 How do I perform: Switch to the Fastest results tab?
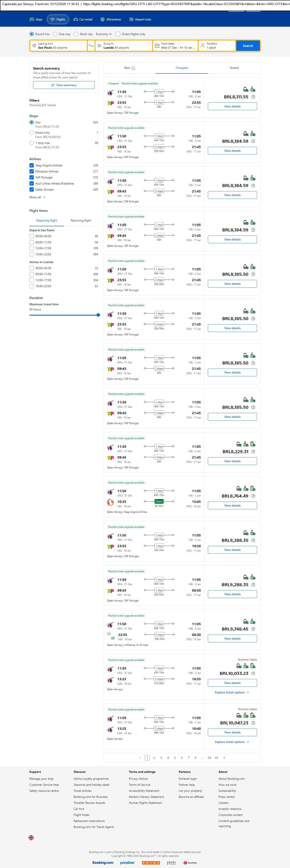tap(234, 68)
